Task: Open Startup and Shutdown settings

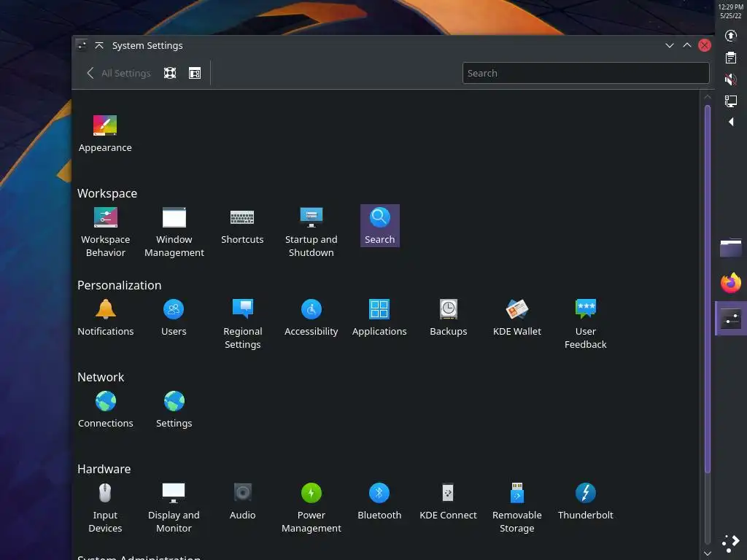Action: 311,233
